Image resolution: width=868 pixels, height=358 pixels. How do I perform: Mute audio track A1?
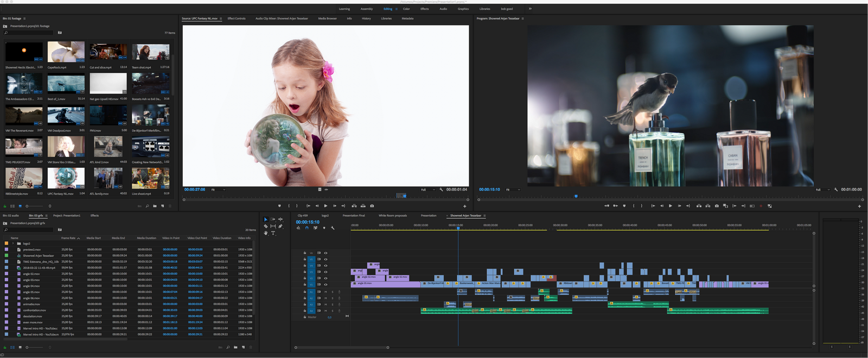(325, 292)
